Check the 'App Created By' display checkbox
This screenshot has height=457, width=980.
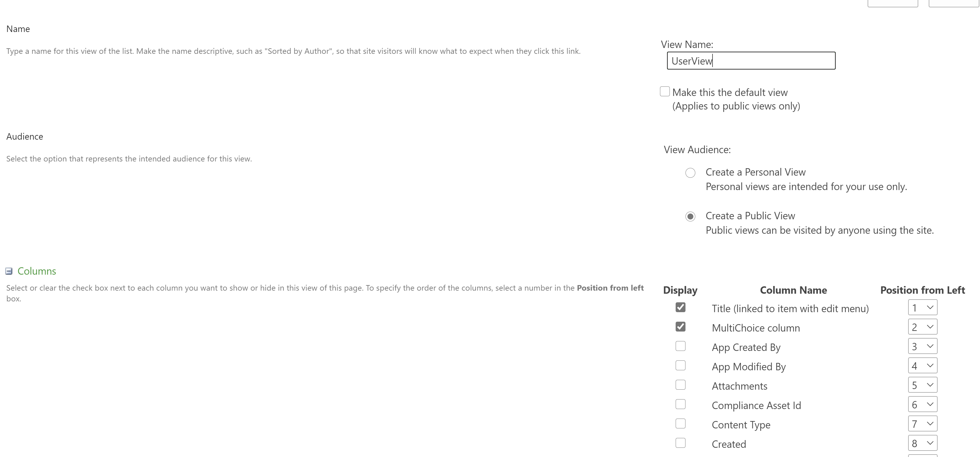point(679,346)
